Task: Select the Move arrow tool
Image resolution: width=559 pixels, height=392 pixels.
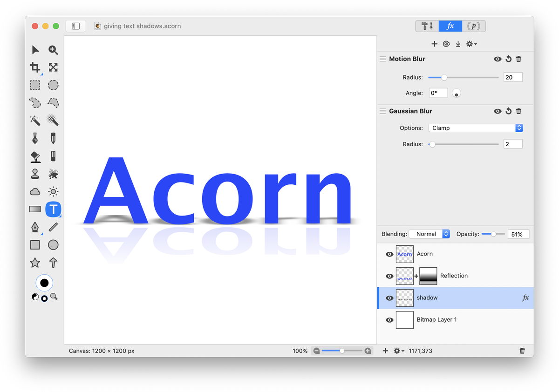Action: coord(35,50)
